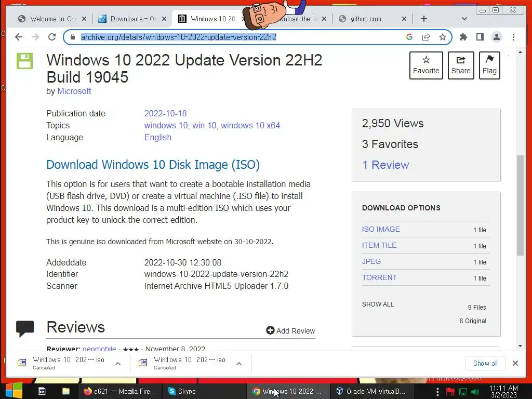Open the Chrome side panel
Viewport: 532px width, 399px height.
(480, 37)
